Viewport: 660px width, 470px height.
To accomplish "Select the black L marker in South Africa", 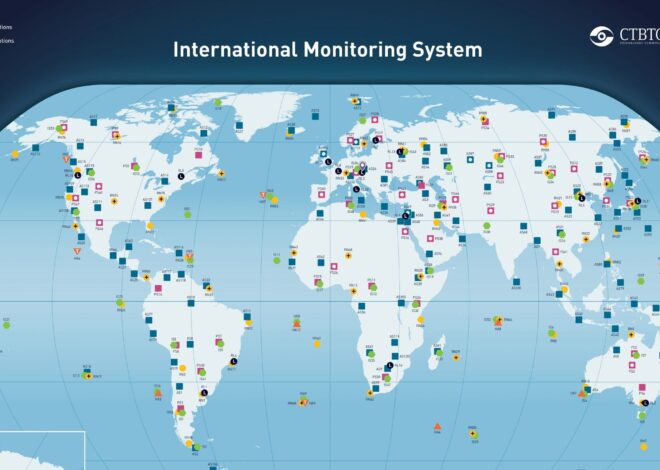I will [x=390, y=365].
